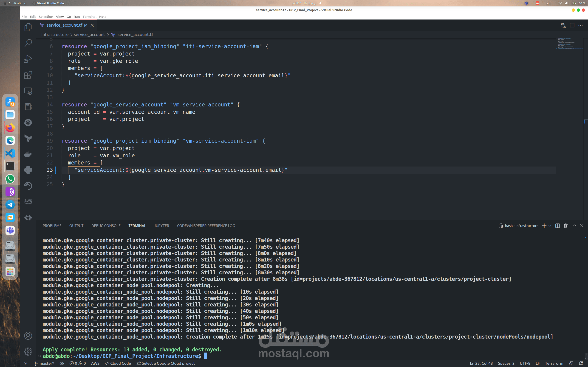This screenshot has height=367, width=588.
Task: Open the AWS toolkit view
Action: coord(28,201)
